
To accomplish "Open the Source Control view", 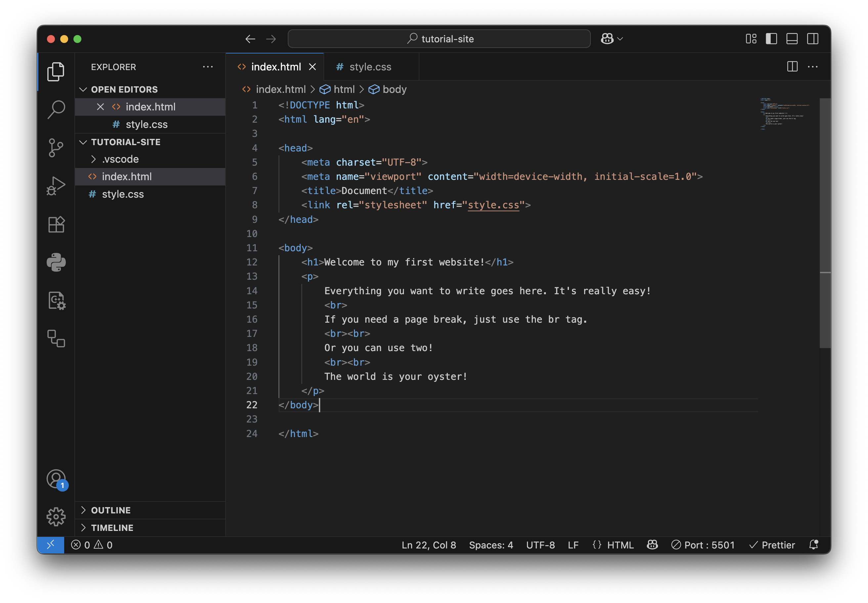I will 56,148.
